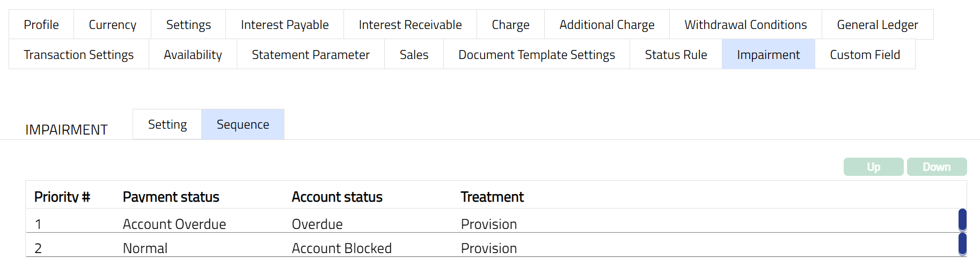This screenshot has width=980, height=267.
Task: Open the Document Template Settings tab
Action: point(536,55)
